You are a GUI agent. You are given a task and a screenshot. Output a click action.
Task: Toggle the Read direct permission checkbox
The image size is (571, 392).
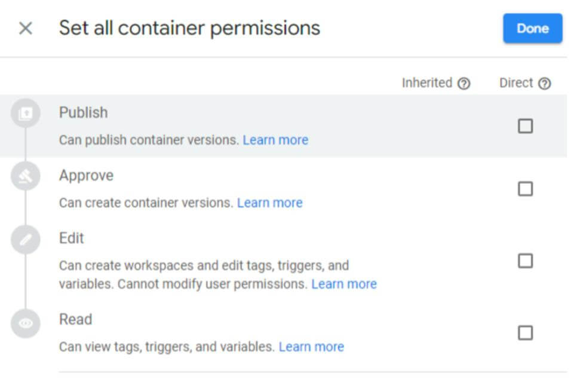tap(525, 332)
